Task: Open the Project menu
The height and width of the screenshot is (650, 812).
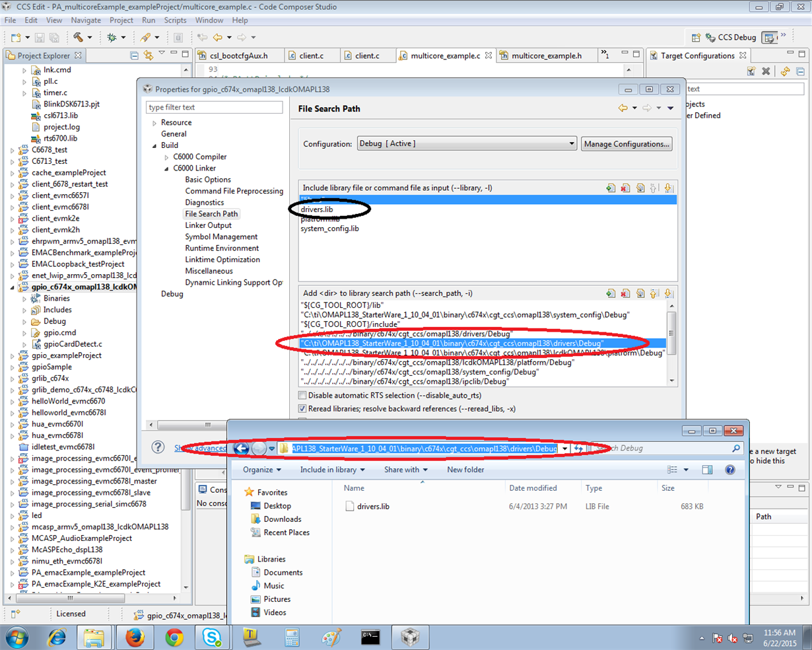Action: (121, 20)
